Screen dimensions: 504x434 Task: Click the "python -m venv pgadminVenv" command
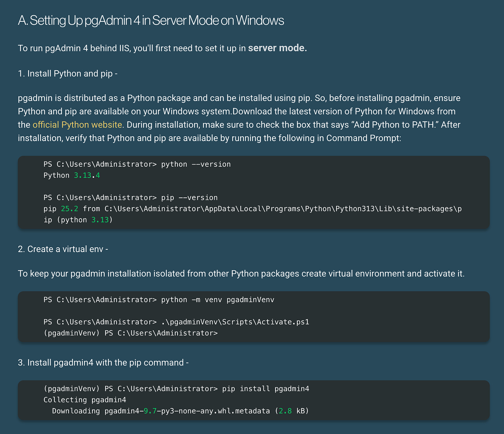pos(159,300)
